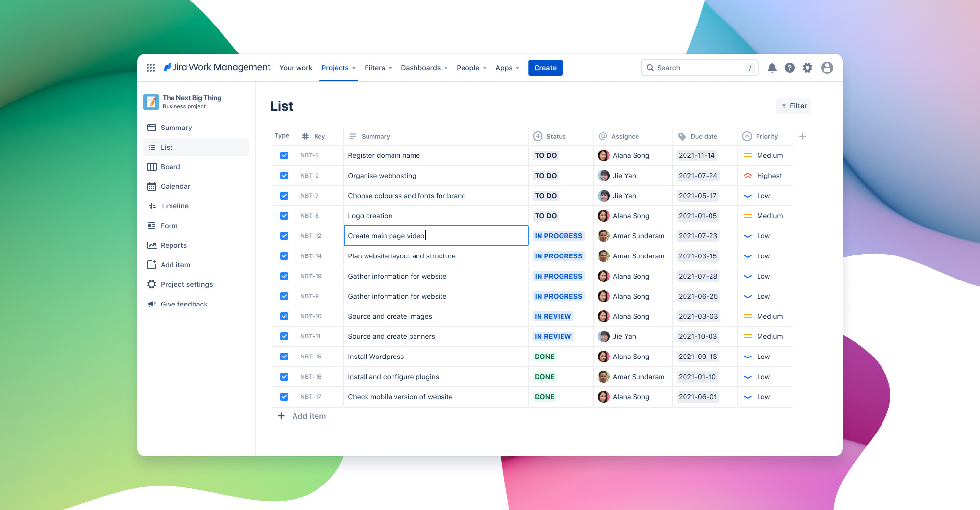
Task: Click Jie Yan's avatar in NBT-2 row
Action: coord(604,176)
